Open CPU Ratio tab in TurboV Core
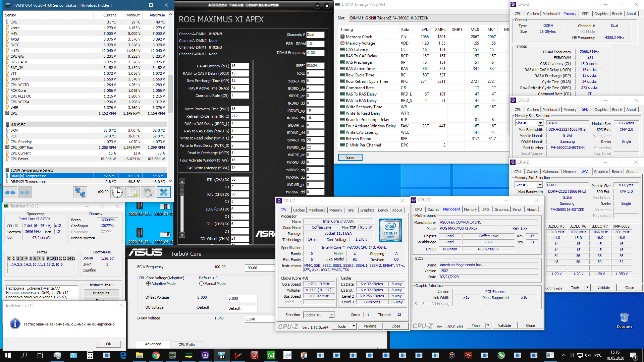 click(186, 345)
